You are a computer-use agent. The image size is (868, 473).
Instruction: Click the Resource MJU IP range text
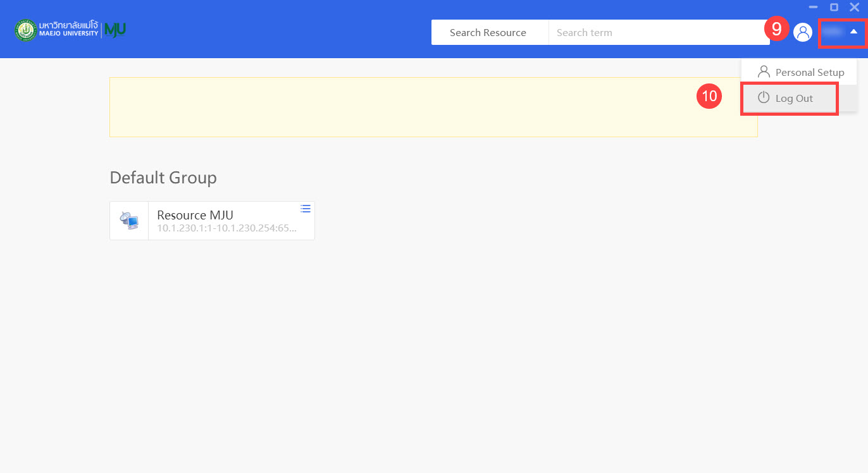coord(226,228)
